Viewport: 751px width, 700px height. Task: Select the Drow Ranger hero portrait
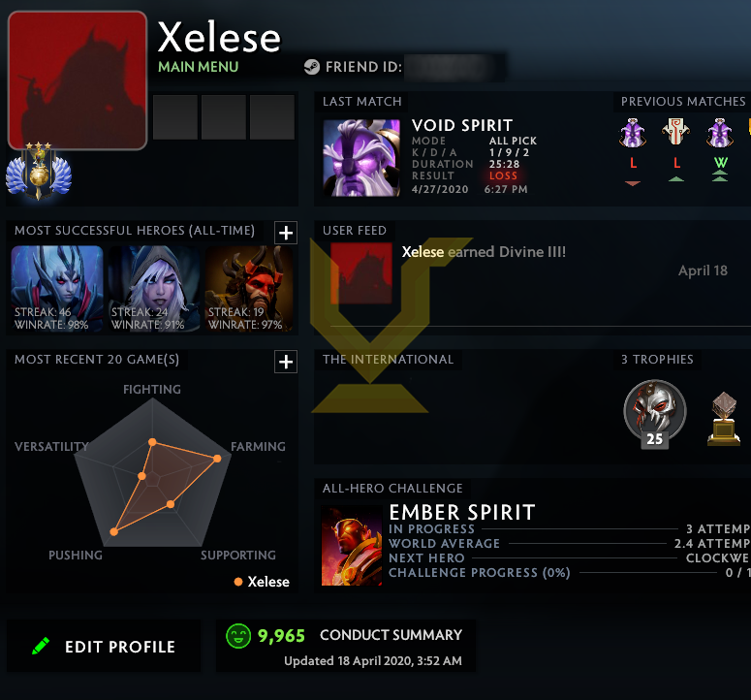coord(153,289)
